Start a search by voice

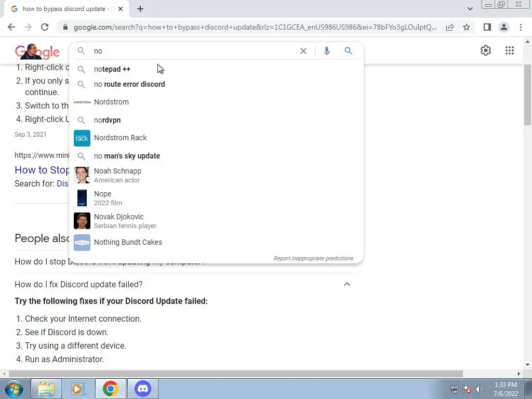[x=326, y=51]
